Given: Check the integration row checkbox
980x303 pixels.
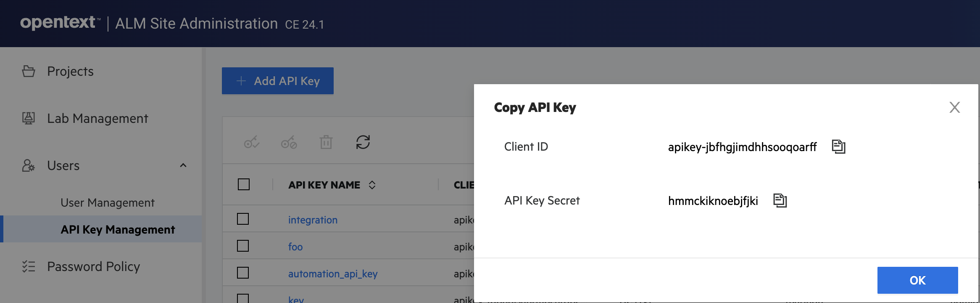Looking at the screenshot, I should pos(243,219).
